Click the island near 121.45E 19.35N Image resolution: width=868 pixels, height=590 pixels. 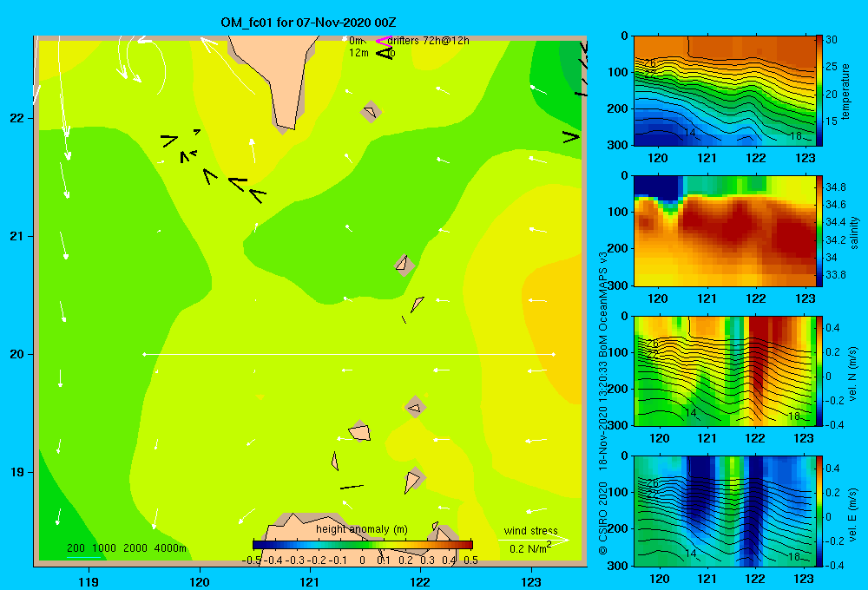tap(359, 431)
